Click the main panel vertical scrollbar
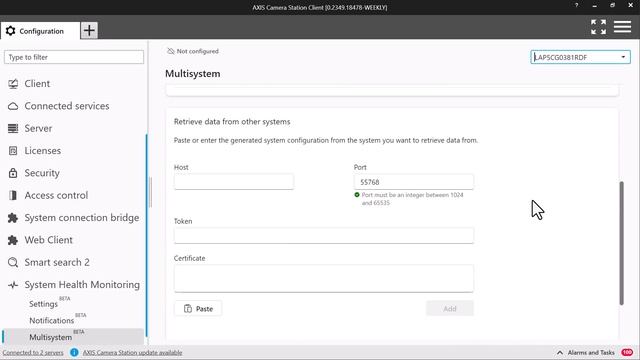The image size is (640, 360). click(621, 243)
